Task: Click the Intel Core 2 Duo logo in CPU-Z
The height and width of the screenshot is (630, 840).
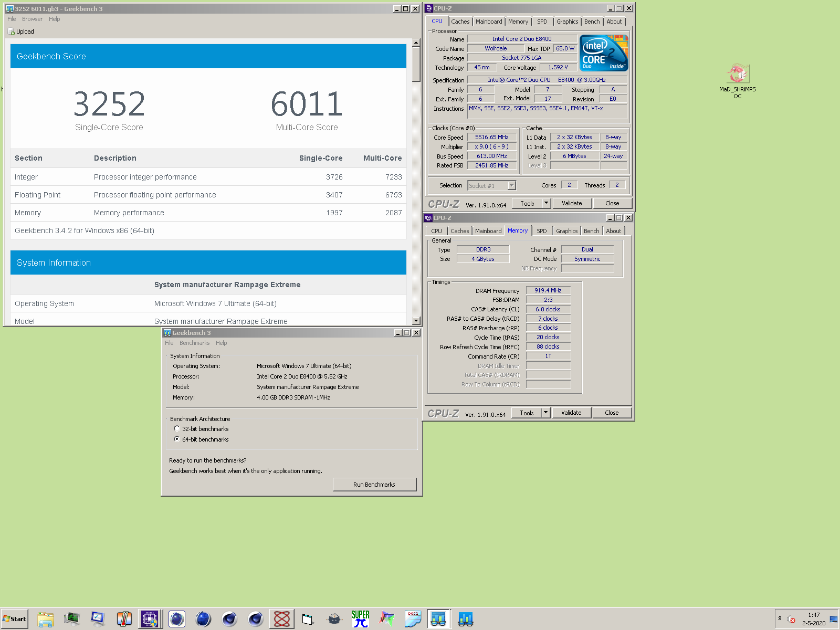Action: pyautogui.click(x=604, y=52)
